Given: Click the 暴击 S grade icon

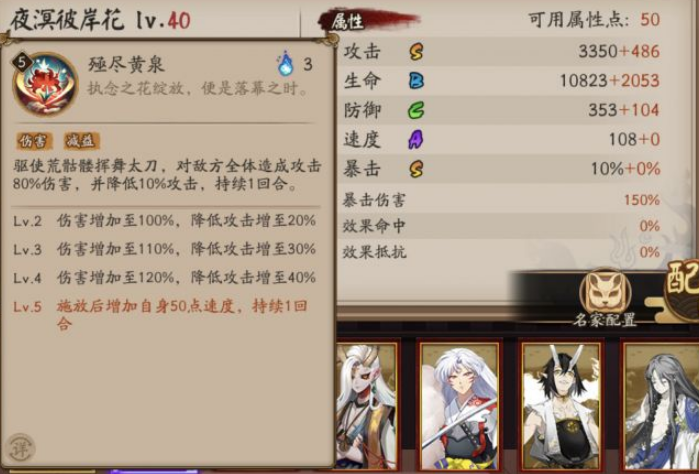Looking at the screenshot, I should pyautogui.click(x=415, y=169).
